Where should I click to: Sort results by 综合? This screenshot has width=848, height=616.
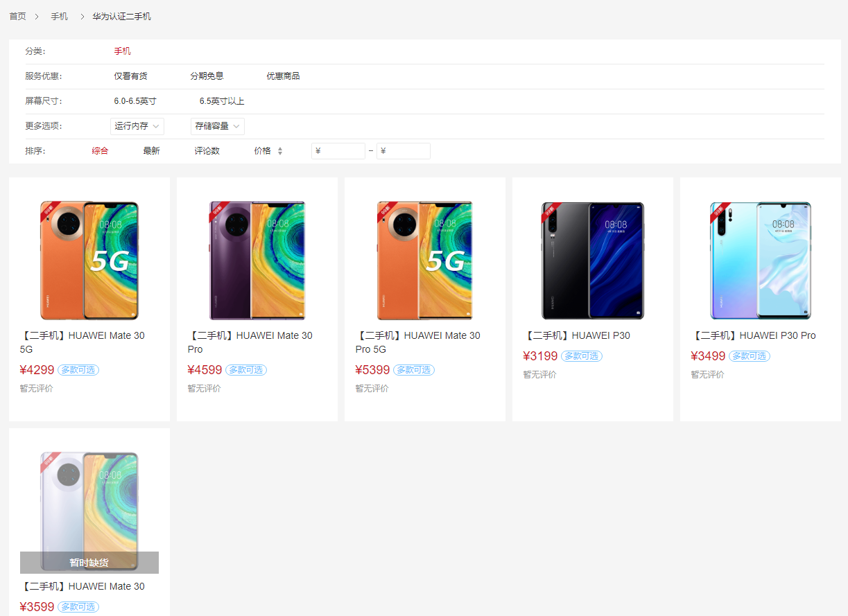coord(100,150)
